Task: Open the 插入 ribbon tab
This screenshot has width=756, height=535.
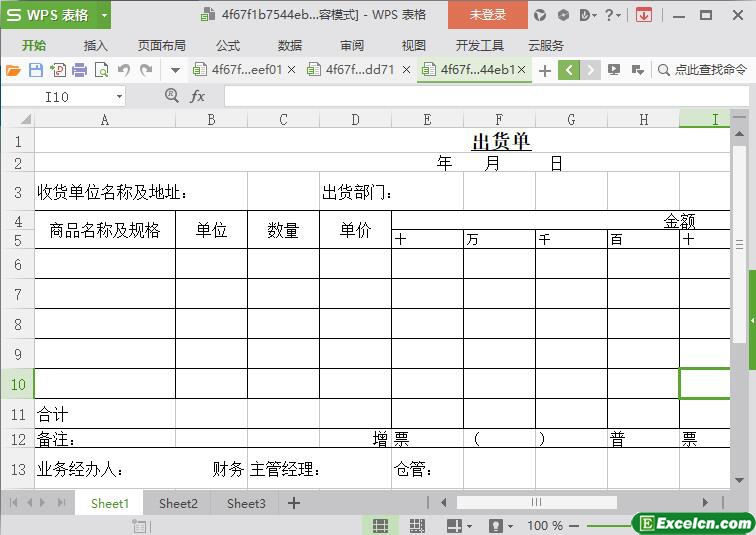Action: (x=95, y=45)
